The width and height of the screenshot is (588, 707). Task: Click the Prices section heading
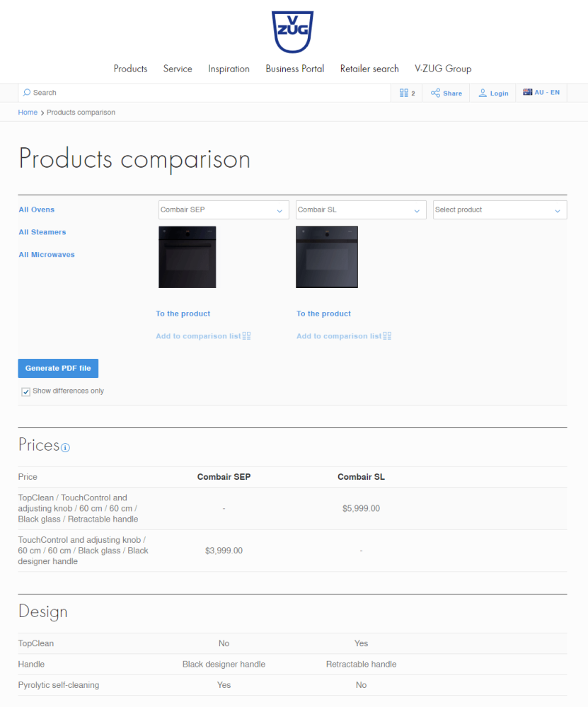[x=39, y=445]
